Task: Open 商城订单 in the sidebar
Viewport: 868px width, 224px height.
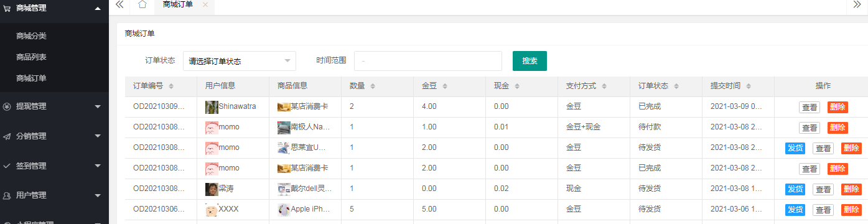Action: click(31, 78)
